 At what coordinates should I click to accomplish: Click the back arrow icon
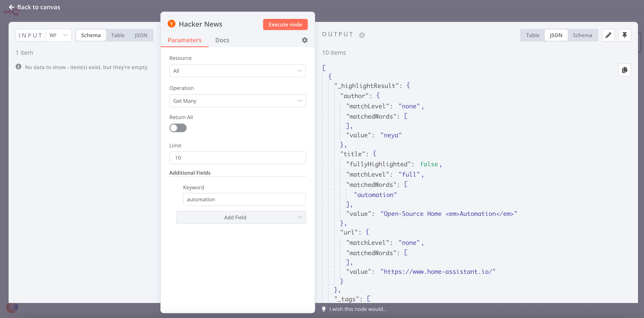coord(12,7)
